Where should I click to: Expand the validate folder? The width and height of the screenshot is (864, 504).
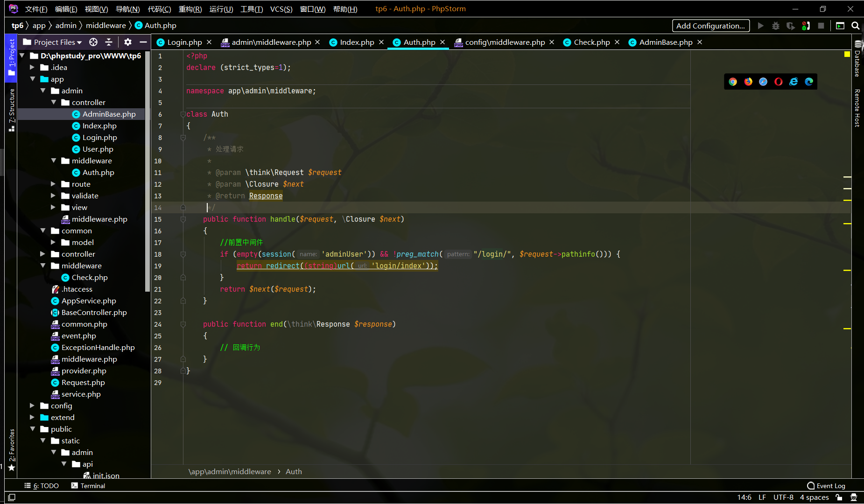coord(54,196)
